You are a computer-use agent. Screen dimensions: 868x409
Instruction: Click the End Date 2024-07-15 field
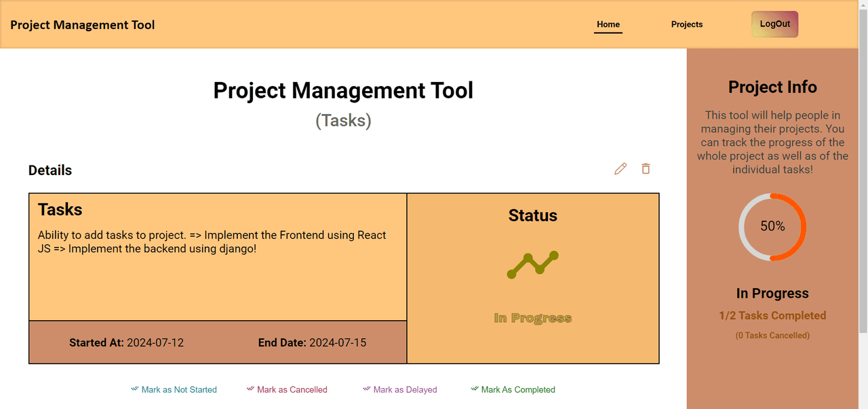[312, 343]
